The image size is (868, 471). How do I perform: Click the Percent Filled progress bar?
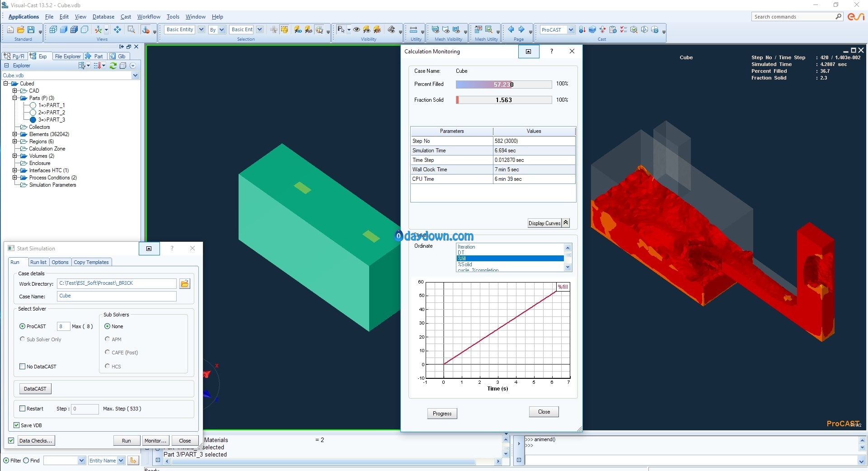click(x=504, y=85)
